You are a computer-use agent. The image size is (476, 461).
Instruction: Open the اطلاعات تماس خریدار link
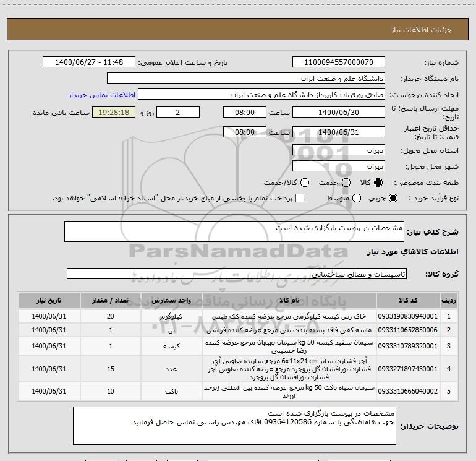(x=102, y=95)
